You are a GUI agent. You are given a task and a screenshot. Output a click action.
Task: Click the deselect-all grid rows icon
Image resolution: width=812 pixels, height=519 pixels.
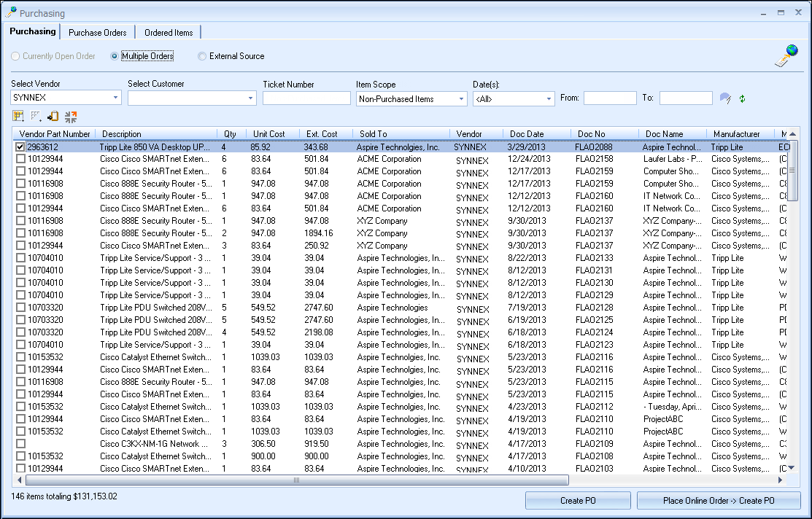[x=36, y=117]
